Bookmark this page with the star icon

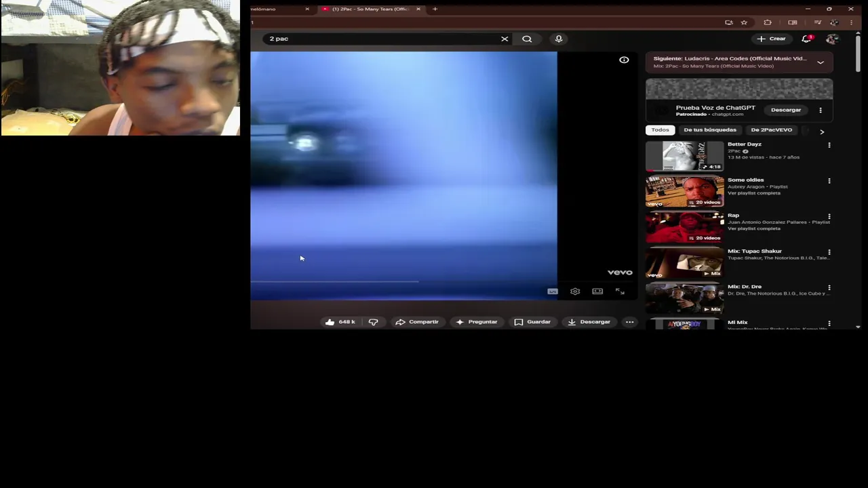coord(744,22)
